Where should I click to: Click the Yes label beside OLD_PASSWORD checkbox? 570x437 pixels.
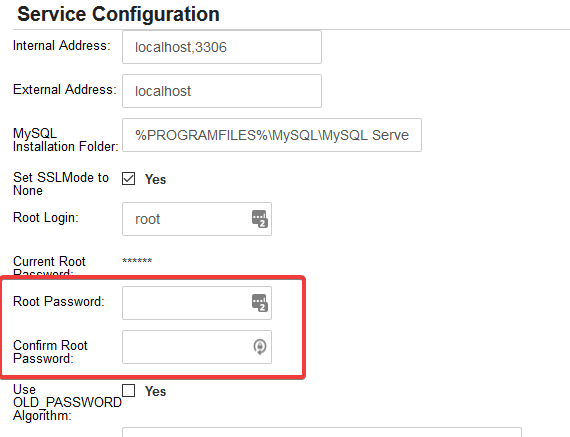[x=155, y=391]
